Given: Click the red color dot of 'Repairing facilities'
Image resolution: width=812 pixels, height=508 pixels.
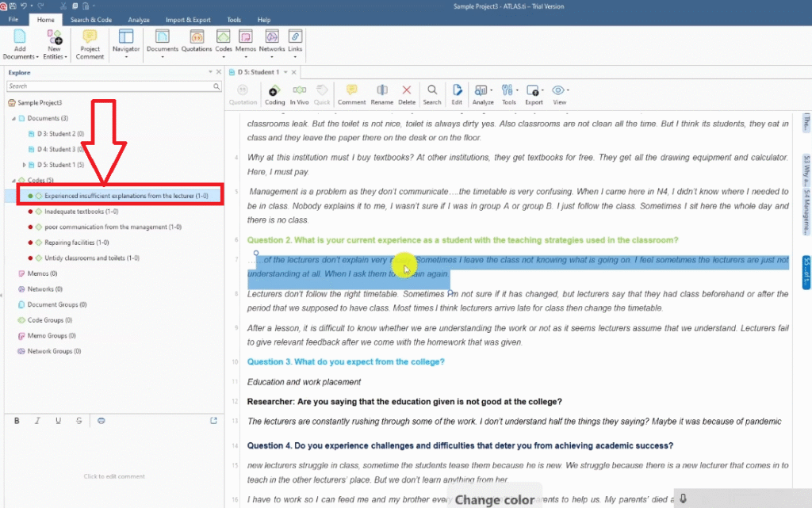Looking at the screenshot, I should click(x=29, y=243).
